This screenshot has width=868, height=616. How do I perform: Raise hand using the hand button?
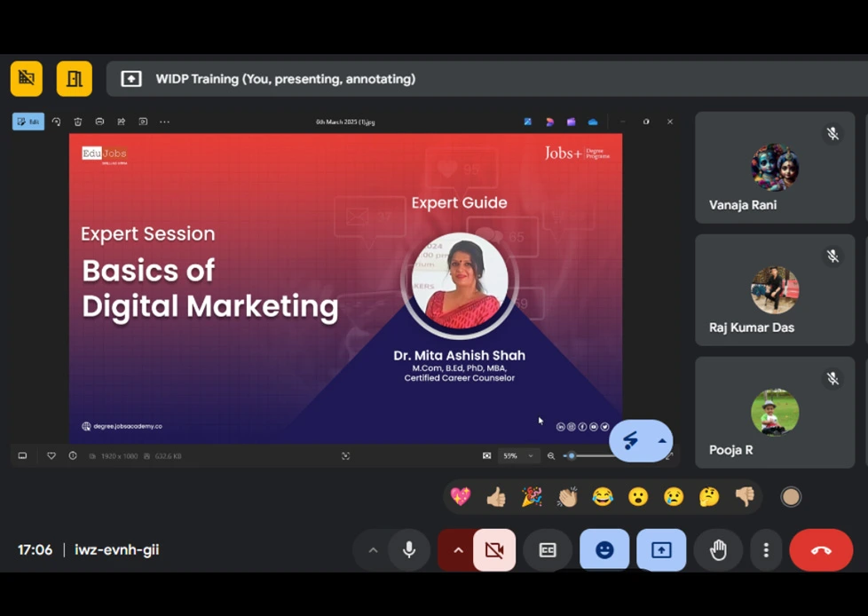(x=718, y=549)
